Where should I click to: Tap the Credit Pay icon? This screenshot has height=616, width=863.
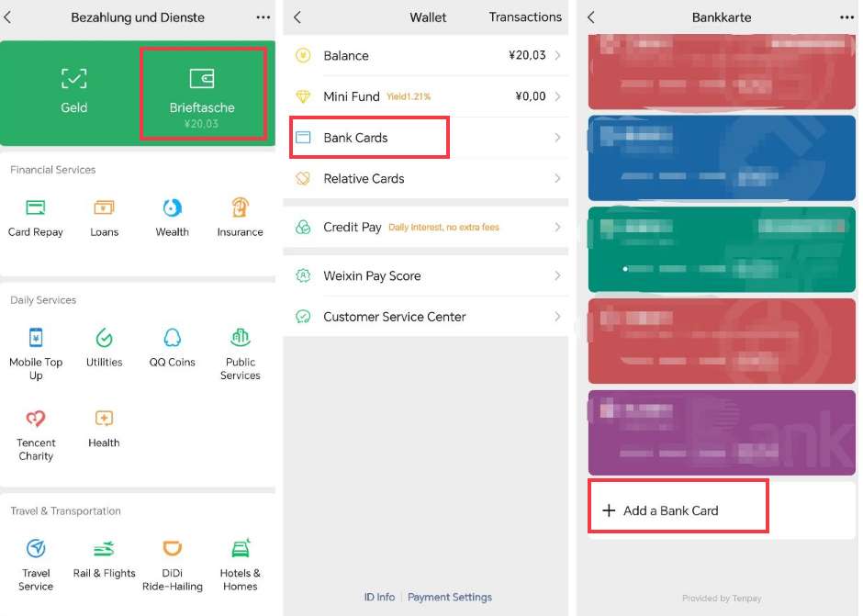click(303, 227)
